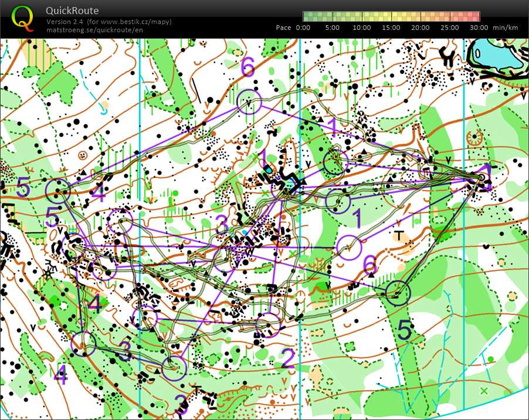Select the control circle 3 at the map's bottom edge
529x420 pixels.
[x=174, y=368]
